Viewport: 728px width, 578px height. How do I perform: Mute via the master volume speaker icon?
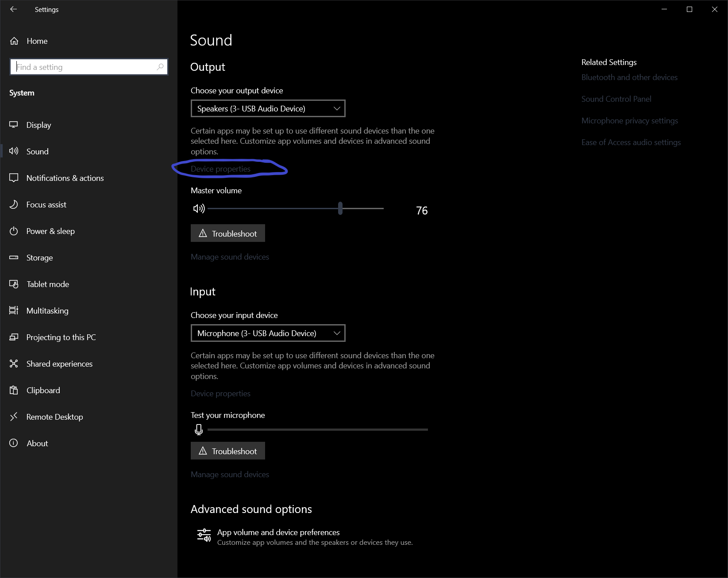coord(199,208)
